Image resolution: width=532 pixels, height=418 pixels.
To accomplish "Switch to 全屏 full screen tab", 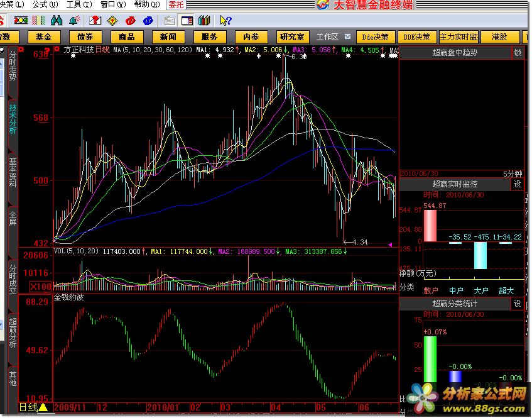I will point(13,219).
